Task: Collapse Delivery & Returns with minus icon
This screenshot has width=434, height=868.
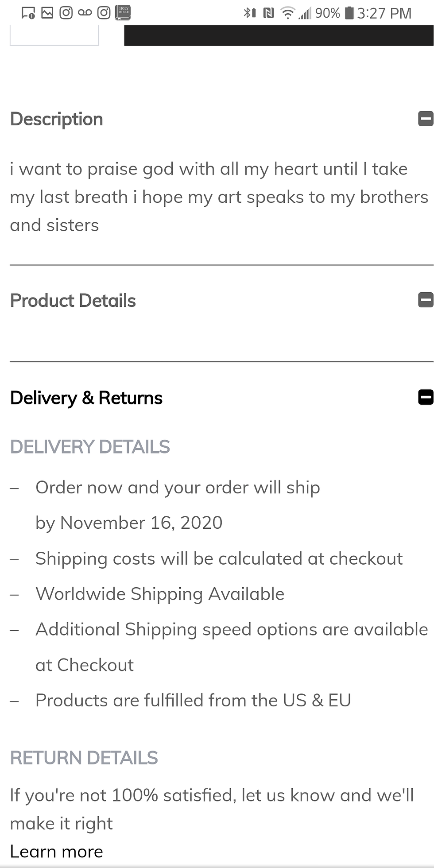Action: (426, 397)
